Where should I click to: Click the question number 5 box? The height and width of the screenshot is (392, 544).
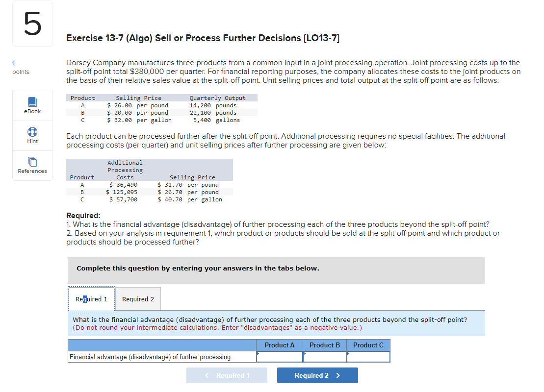(31, 23)
